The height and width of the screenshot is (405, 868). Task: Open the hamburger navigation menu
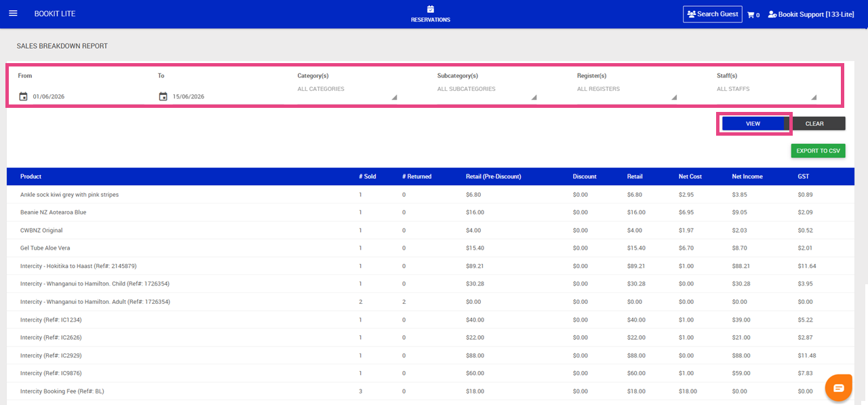tap(13, 14)
